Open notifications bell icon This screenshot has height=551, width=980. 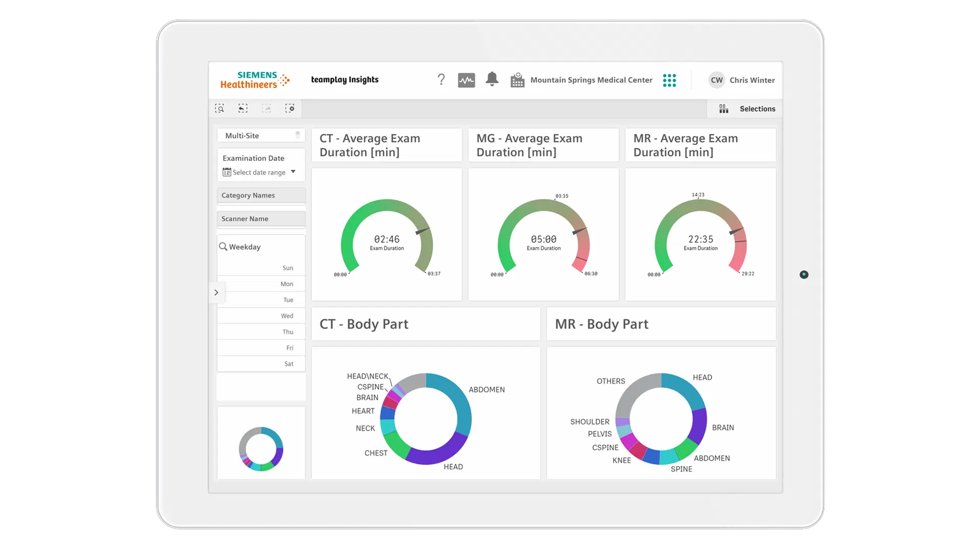click(x=492, y=79)
